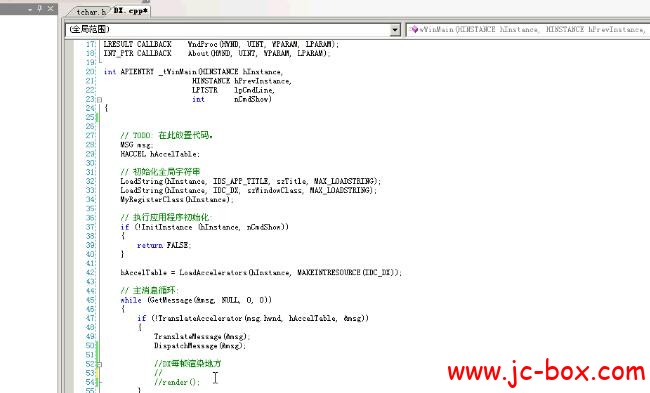Click the www.jc-box.com watermark link

[x=546, y=371]
